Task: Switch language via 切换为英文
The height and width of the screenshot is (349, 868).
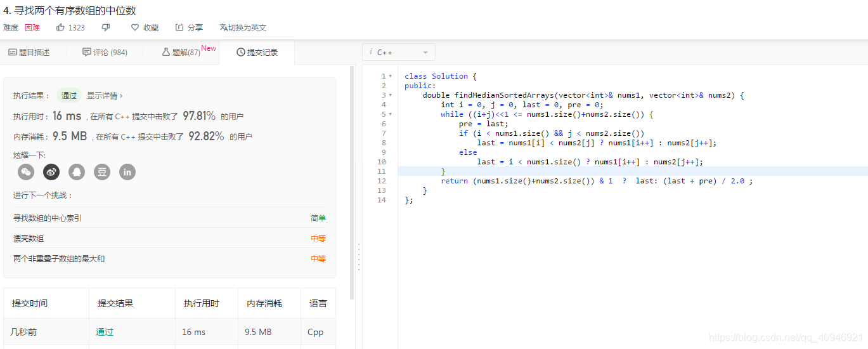Action: click(x=243, y=27)
